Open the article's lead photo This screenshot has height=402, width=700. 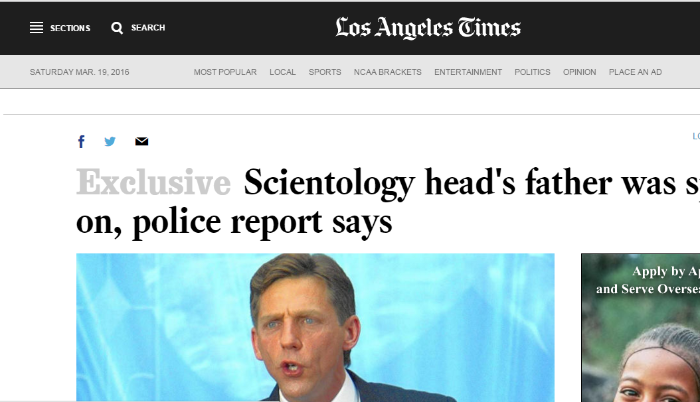point(315,327)
